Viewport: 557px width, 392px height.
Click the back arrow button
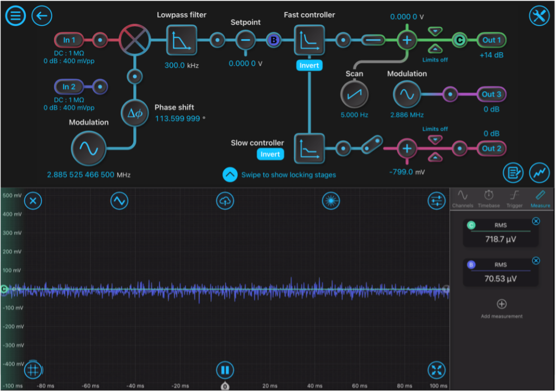[x=42, y=16]
